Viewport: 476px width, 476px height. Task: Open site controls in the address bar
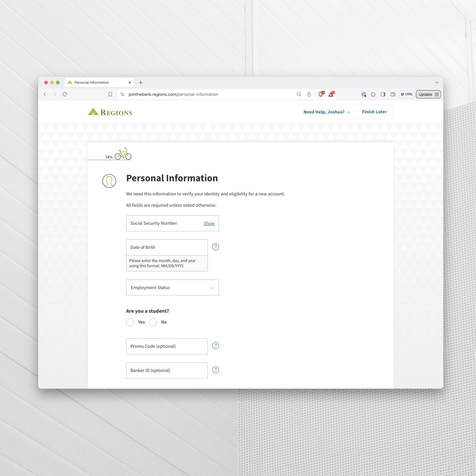[122, 94]
